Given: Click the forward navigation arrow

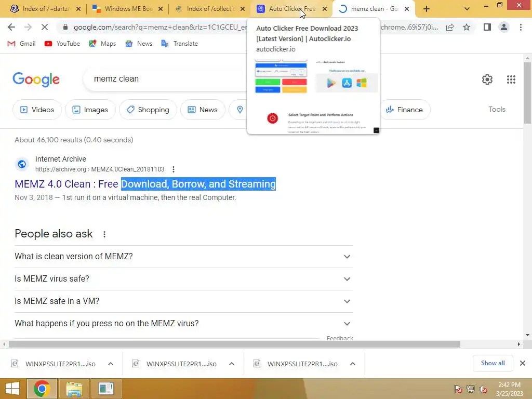Looking at the screenshot, I should 28,27.
